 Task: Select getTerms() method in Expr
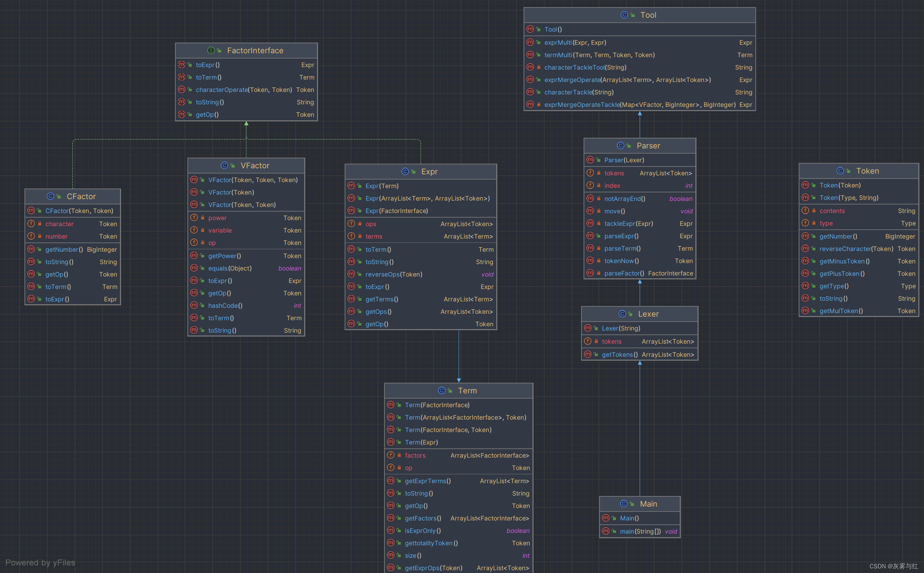tap(421, 299)
